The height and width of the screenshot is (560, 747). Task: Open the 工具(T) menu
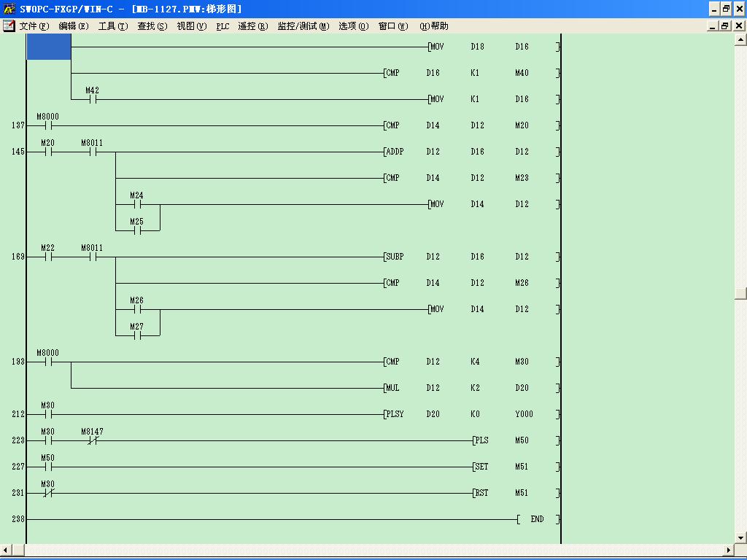click(x=112, y=26)
